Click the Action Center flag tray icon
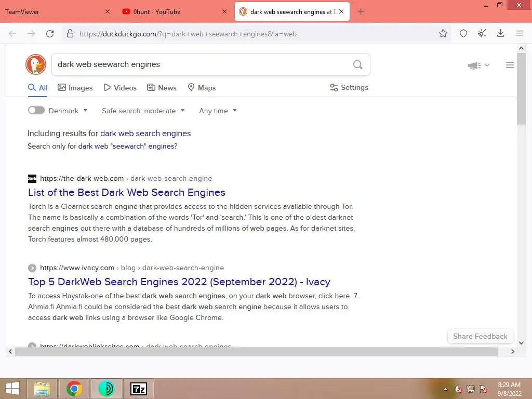The height and width of the screenshot is (399, 532). point(483,389)
